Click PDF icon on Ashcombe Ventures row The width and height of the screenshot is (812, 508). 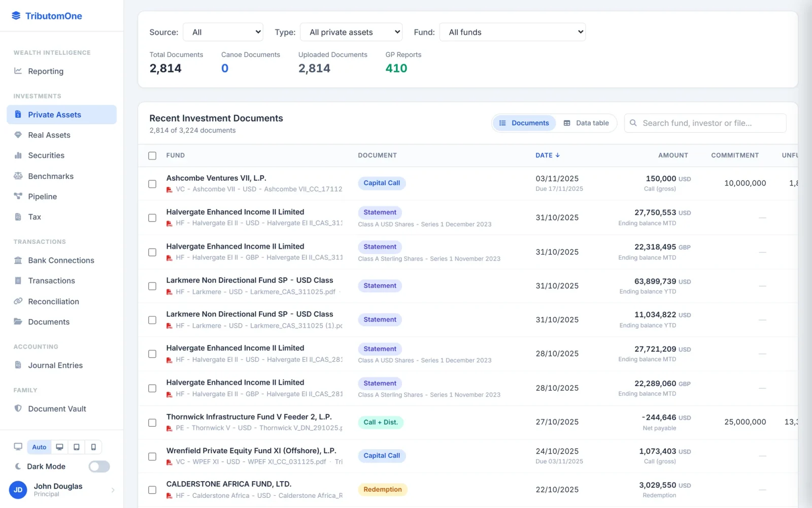pyautogui.click(x=170, y=189)
